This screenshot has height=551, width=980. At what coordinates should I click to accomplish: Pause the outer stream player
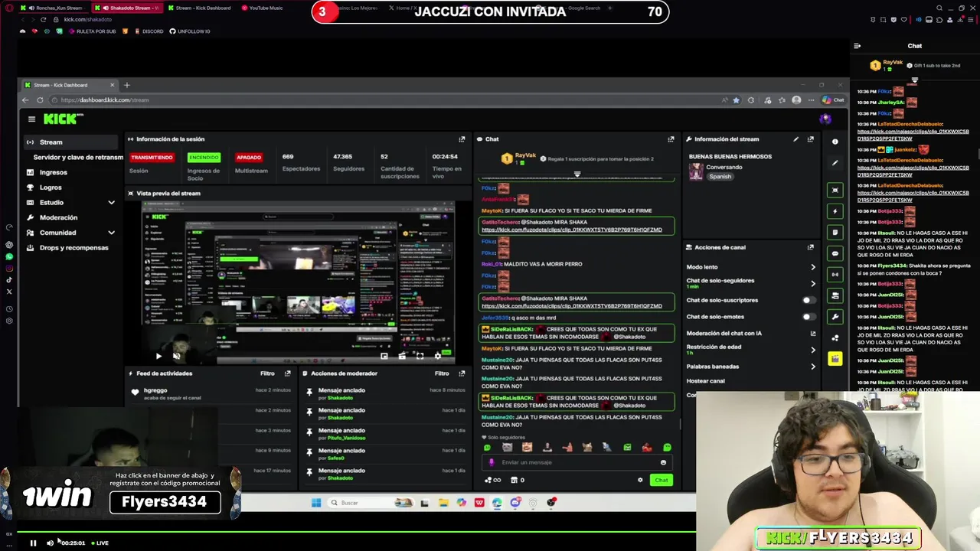[x=33, y=543]
